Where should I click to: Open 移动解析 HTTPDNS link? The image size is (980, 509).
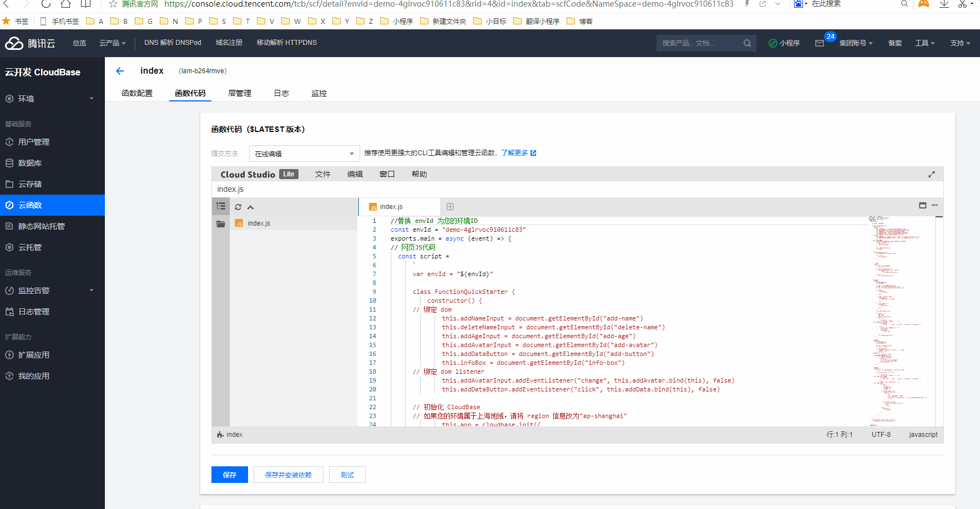pos(286,43)
